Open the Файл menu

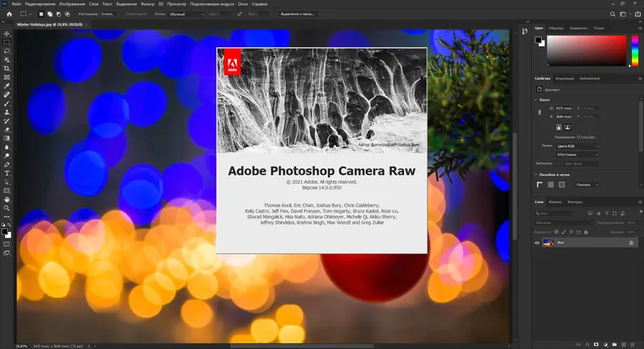point(16,4)
